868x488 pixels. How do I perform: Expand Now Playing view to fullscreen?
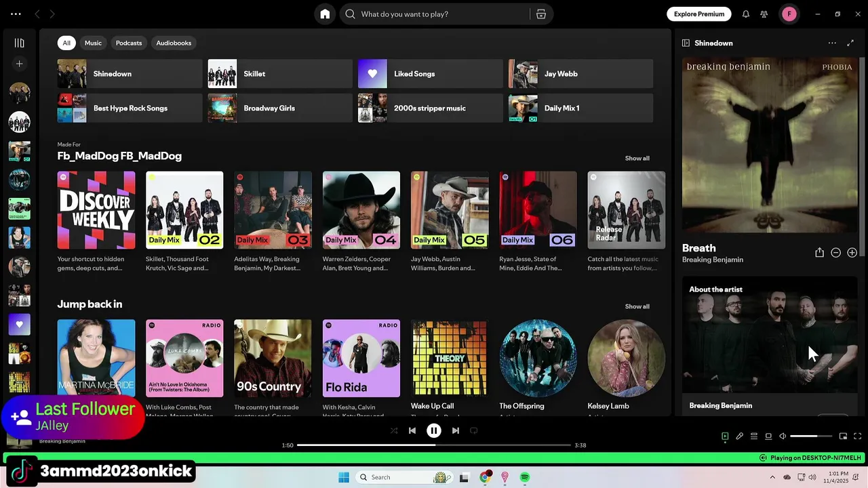tap(850, 43)
